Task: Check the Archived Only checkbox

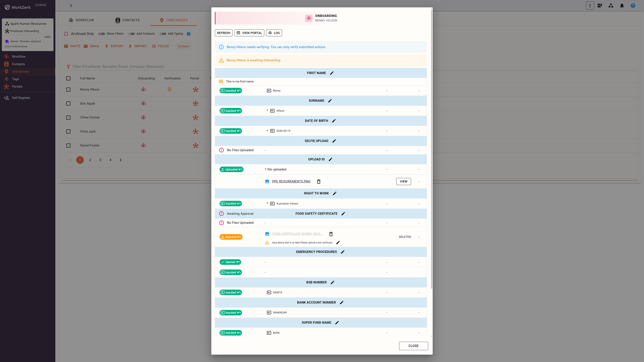Action: (x=66, y=34)
